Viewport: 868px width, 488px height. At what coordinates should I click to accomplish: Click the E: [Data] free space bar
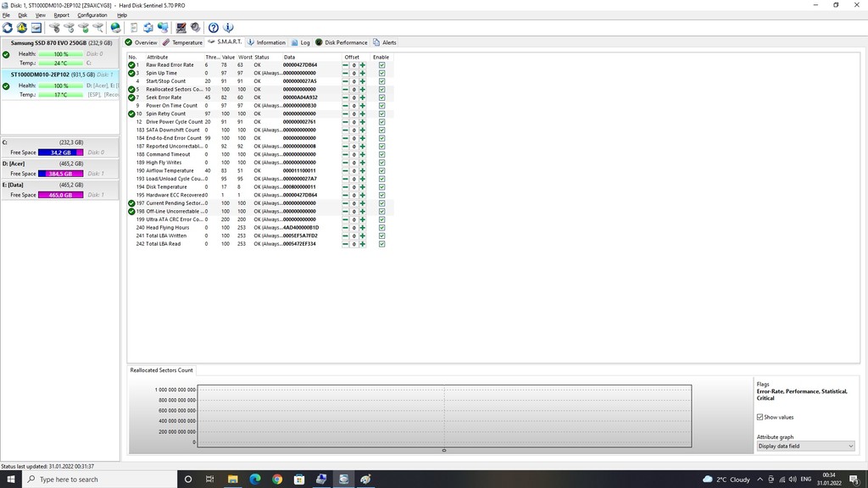[61, 195]
